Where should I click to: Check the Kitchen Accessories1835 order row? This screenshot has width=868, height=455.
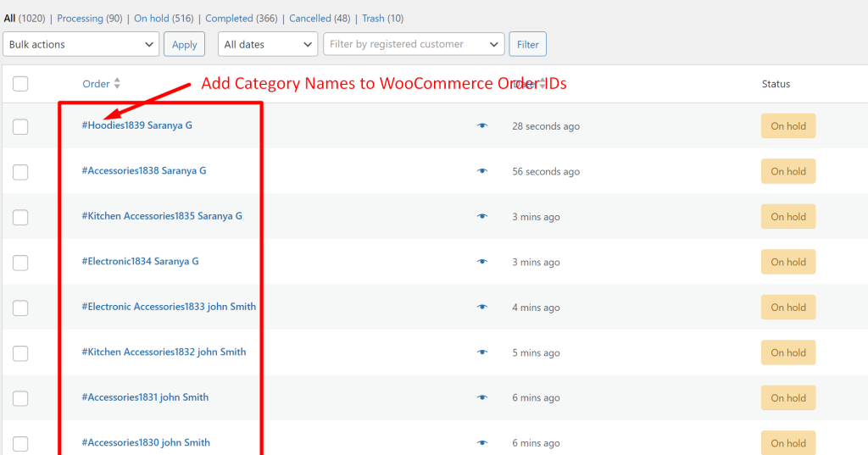[20, 218]
